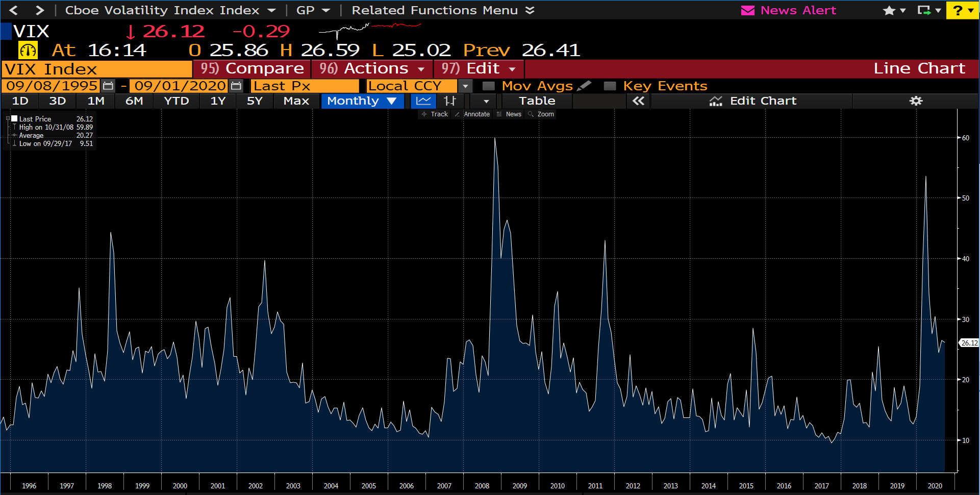
Task: Select the 3D range tab
Action: coord(58,101)
